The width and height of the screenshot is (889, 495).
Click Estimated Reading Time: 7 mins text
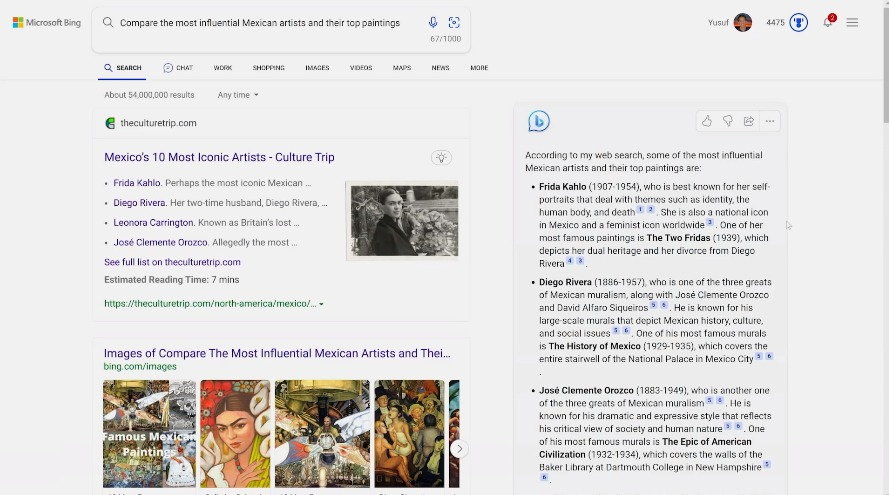click(x=172, y=280)
